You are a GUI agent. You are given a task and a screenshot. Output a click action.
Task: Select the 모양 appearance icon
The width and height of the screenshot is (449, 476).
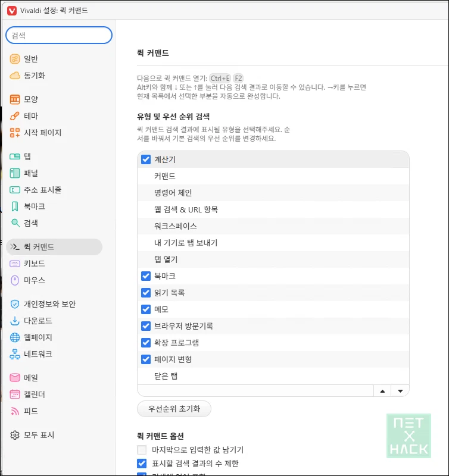pyautogui.click(x=14, y=99)
